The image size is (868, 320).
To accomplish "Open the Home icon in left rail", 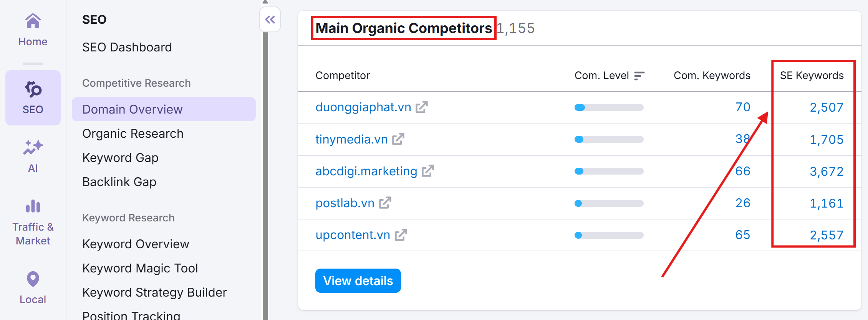I will coord(33,21).
